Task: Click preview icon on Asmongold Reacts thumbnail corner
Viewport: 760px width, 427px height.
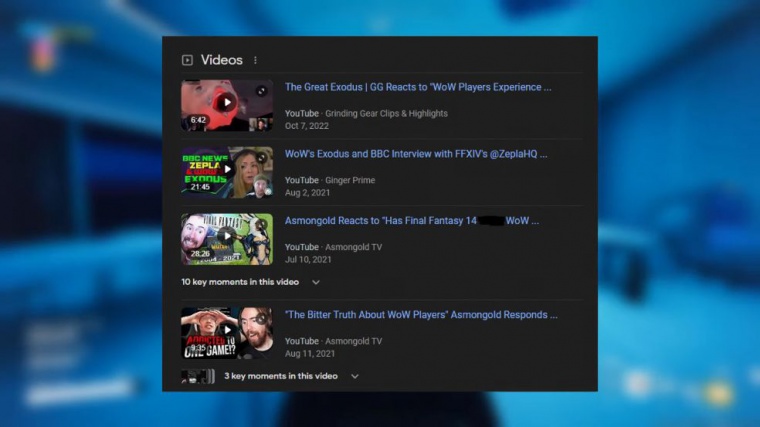Action: click(261, 225)
